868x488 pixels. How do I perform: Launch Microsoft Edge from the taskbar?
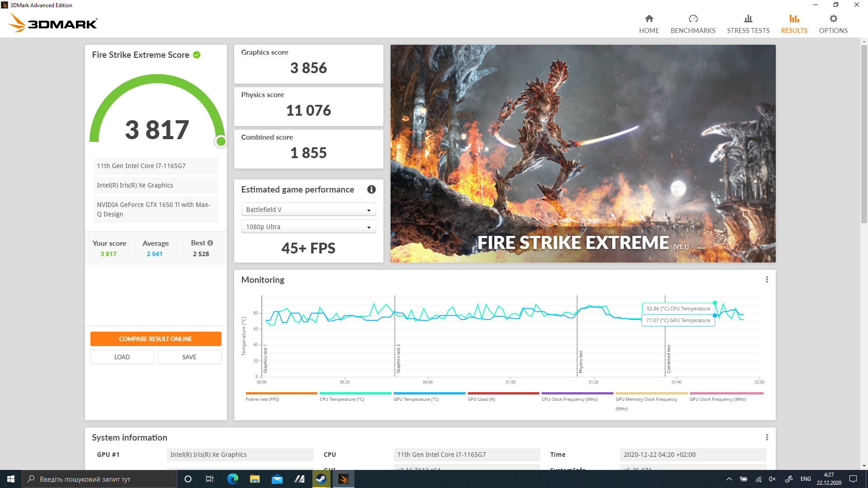pyautogui.click(x=232, y=479)
